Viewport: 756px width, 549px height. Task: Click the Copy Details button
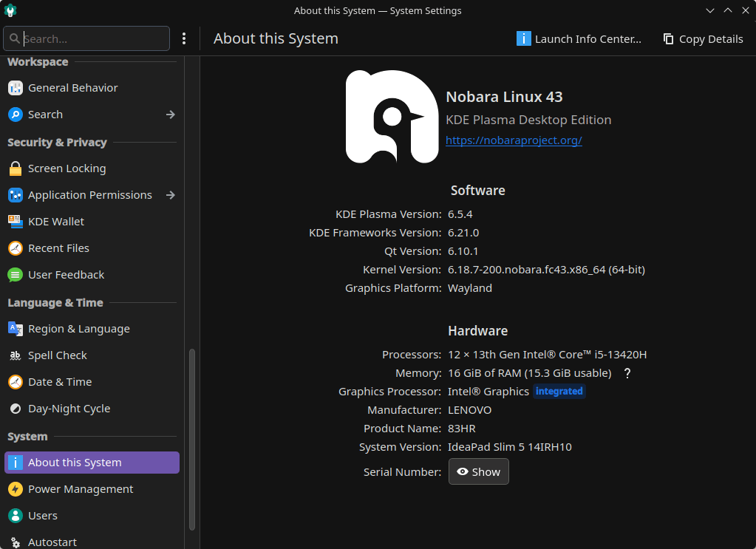tap(703, 39)
